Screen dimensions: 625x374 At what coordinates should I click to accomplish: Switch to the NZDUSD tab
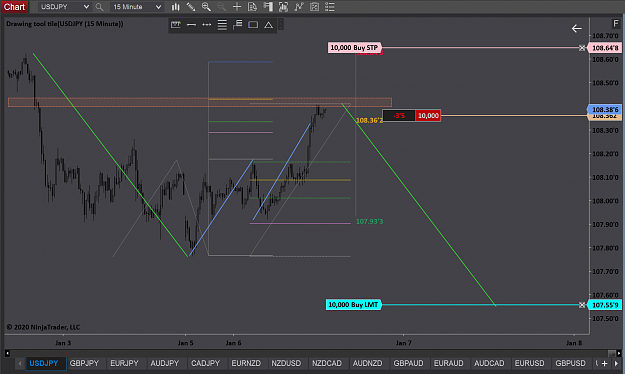click(x=286, y=363)
